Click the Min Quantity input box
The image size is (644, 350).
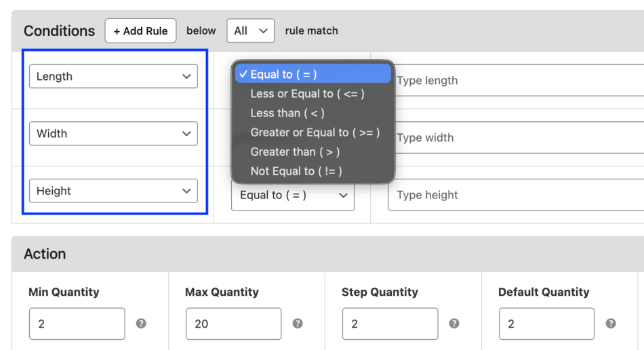coord(77,324)
